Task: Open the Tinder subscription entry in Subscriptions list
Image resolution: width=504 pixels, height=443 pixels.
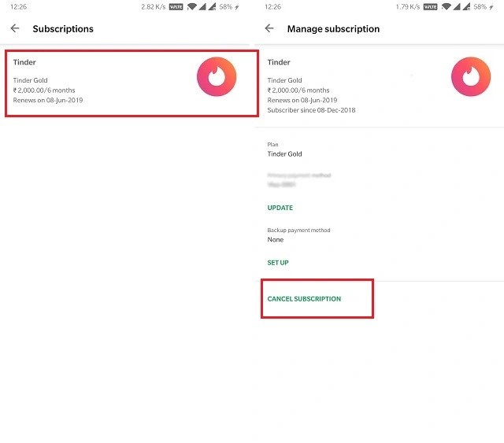Action: coord(132,83)
